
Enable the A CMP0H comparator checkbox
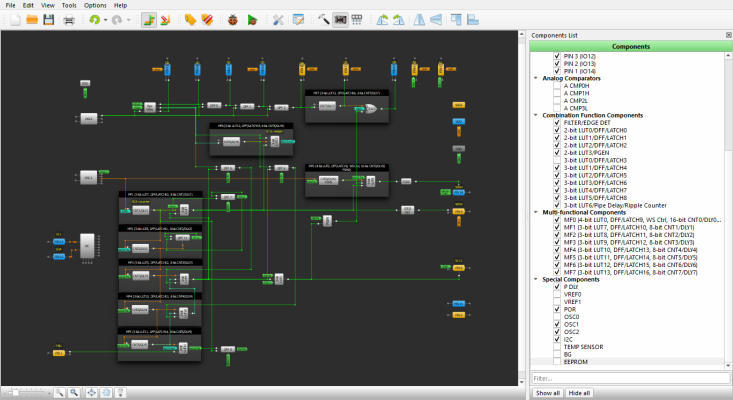tap(557, 85)
